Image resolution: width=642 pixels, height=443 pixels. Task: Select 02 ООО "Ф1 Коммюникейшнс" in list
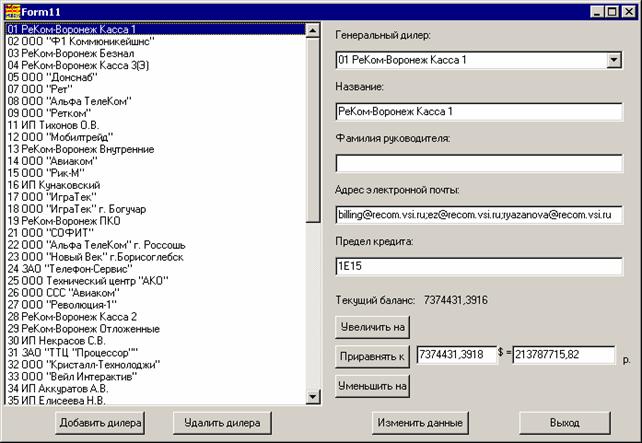tap(156, 41)
